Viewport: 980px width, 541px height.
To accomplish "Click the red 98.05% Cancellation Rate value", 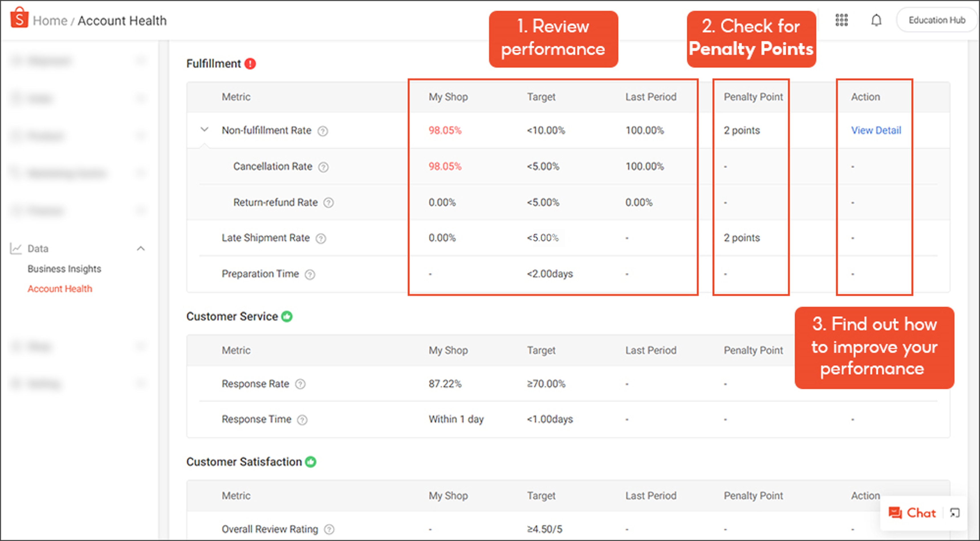I will (x=445, y=166).
